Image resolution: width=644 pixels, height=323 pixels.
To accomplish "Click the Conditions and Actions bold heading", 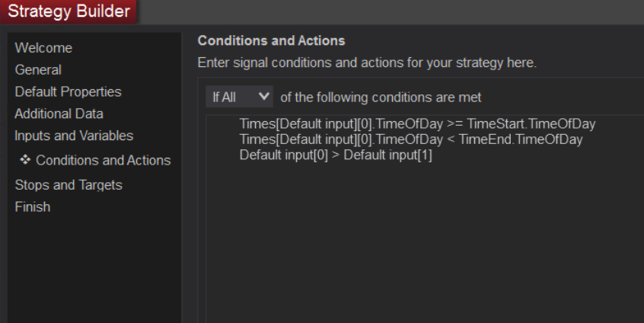I will 271,40.
